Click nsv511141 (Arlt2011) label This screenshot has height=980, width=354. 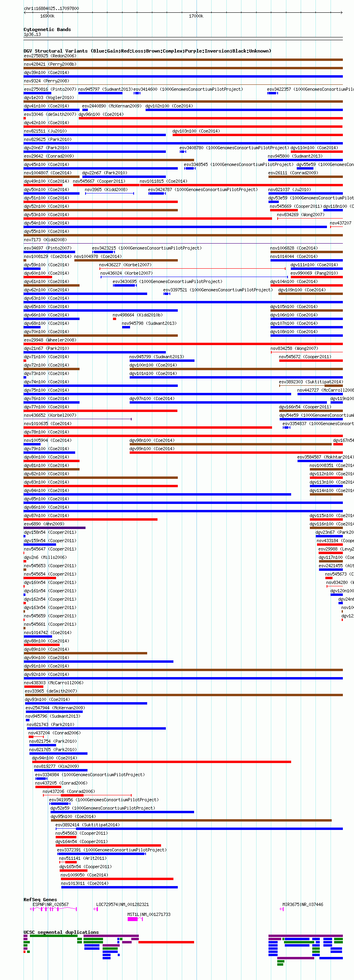[83, 858]
